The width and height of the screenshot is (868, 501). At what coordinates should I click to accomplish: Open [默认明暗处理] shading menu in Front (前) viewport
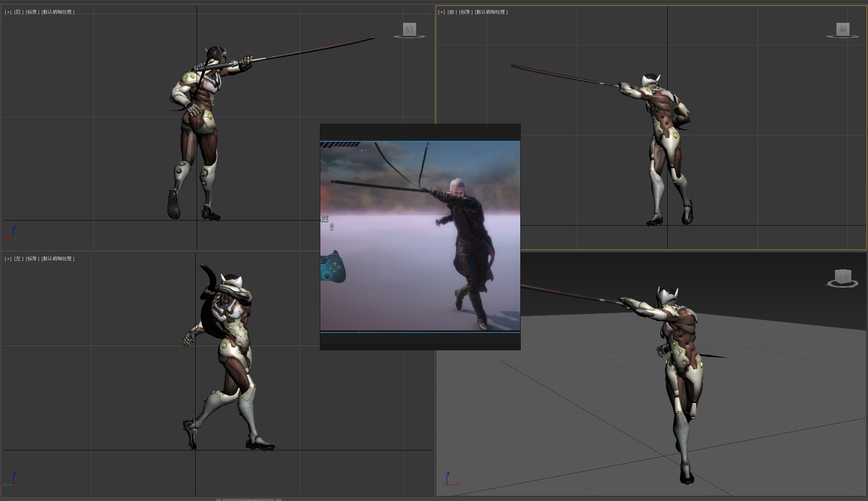(x=492, y=12)
